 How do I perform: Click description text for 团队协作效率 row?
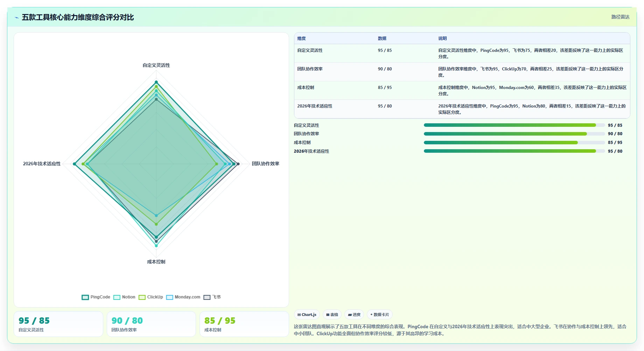coord(531,72)
